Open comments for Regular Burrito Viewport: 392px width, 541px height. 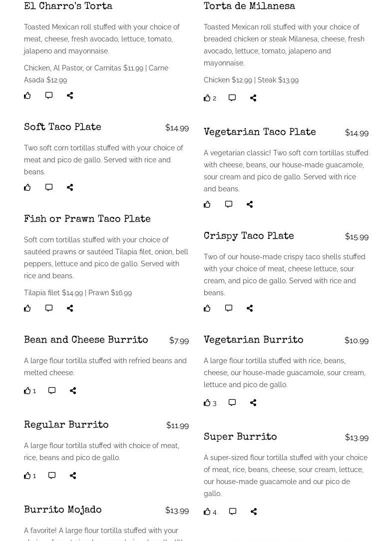click(52, 476)
